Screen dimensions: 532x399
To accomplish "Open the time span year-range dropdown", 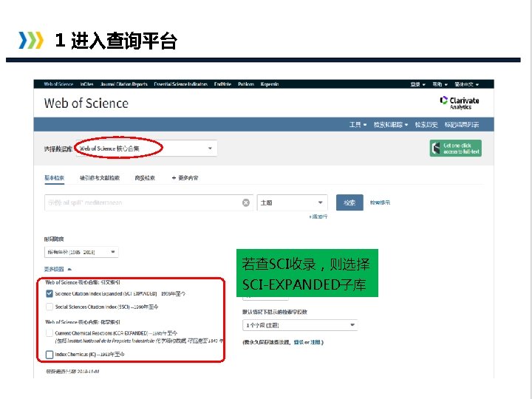I will click(x=81, y=252).
